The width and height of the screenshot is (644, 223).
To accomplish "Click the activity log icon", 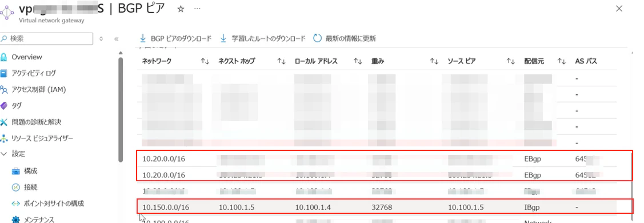I will point(3,73).
